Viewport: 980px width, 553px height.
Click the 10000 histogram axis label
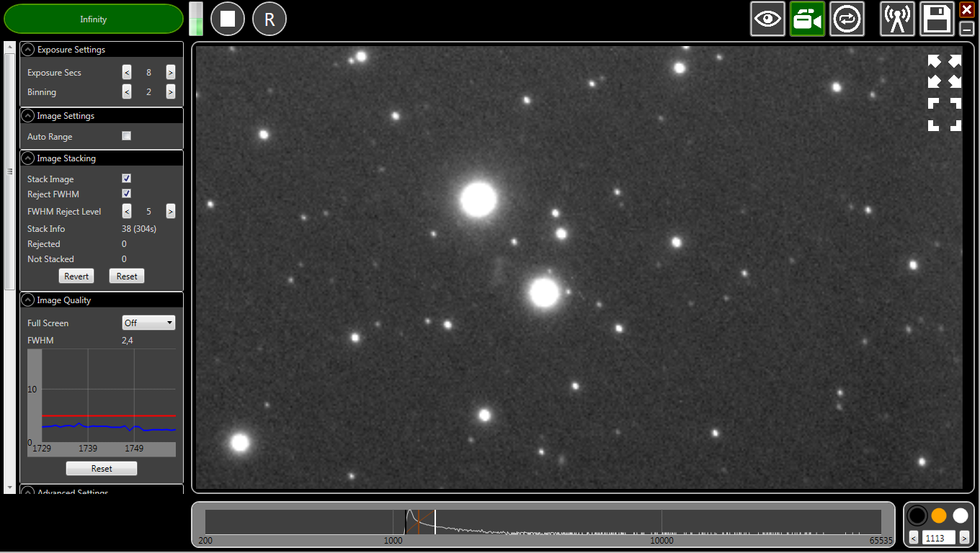[x=661, y=541]
